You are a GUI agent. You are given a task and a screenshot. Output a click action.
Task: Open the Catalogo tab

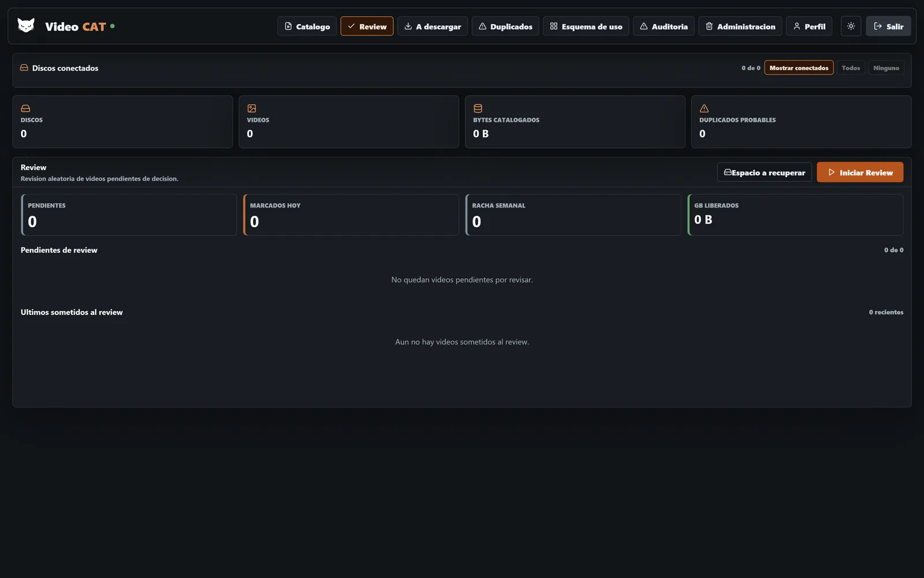pos(307,26)
